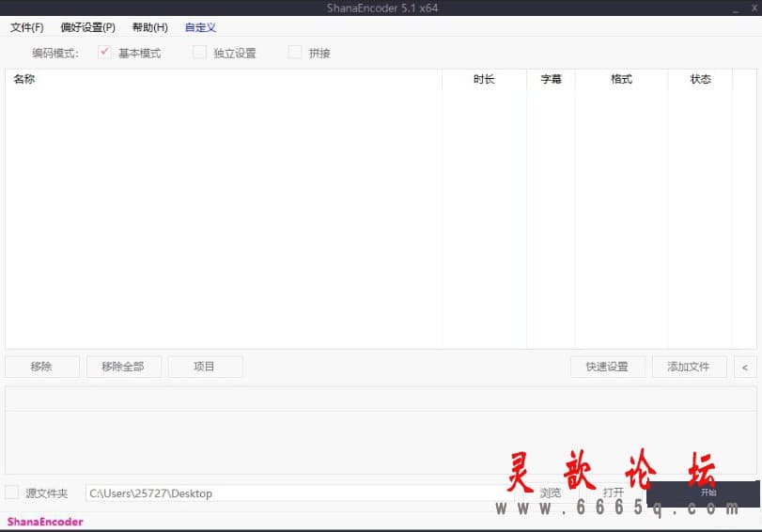762x532 pixels.
Task: Click the 移除全部 button
Action: (x=123, y=367)
